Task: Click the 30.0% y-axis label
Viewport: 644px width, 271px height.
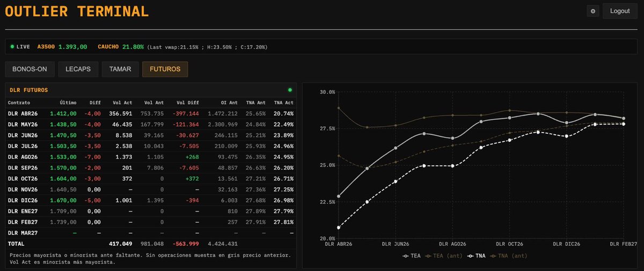Action: 327,92
